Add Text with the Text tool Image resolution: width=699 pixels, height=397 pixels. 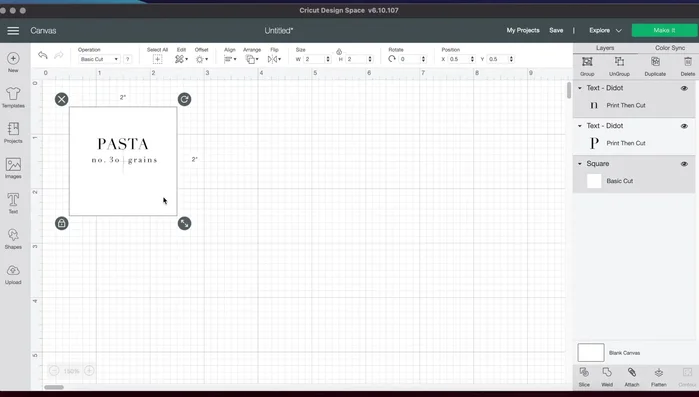point(13,203)
